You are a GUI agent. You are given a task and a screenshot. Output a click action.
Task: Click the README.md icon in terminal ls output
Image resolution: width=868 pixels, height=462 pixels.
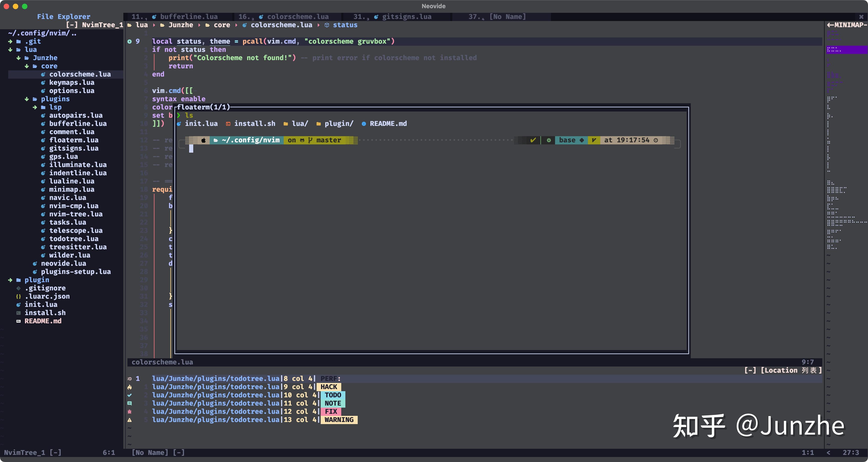click(x=364, y=124)
